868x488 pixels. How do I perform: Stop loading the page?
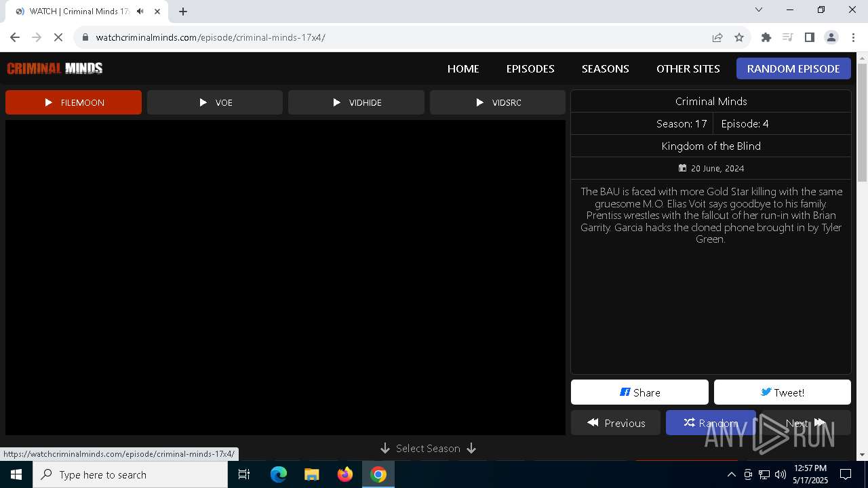[58, 37]
